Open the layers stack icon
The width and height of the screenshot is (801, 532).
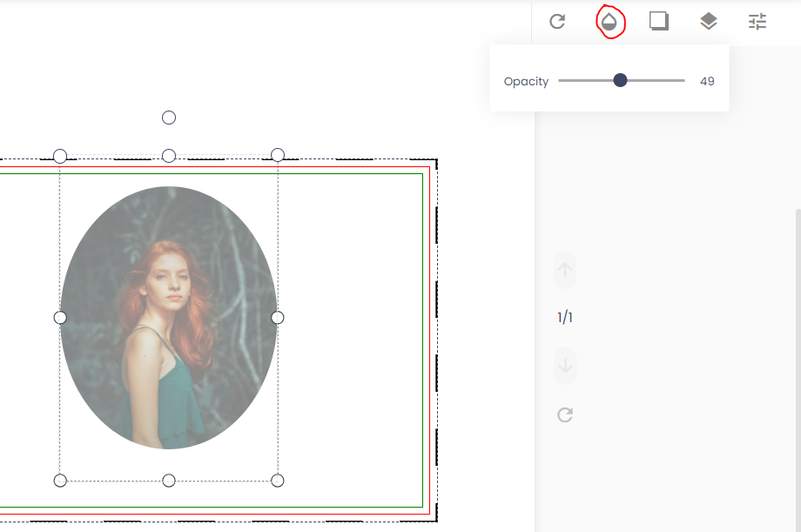(x=708, y=22)
